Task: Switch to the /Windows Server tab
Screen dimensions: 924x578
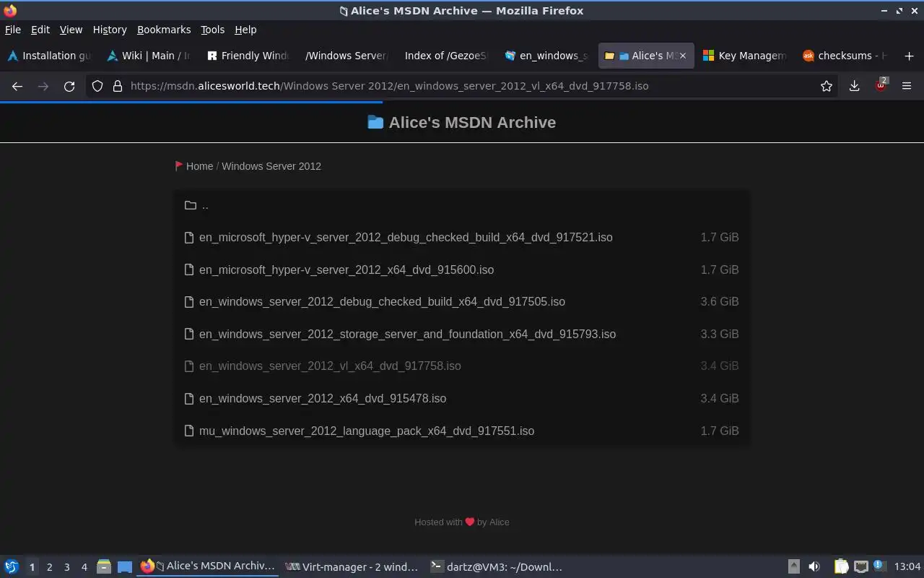Action: coord(346,56)
